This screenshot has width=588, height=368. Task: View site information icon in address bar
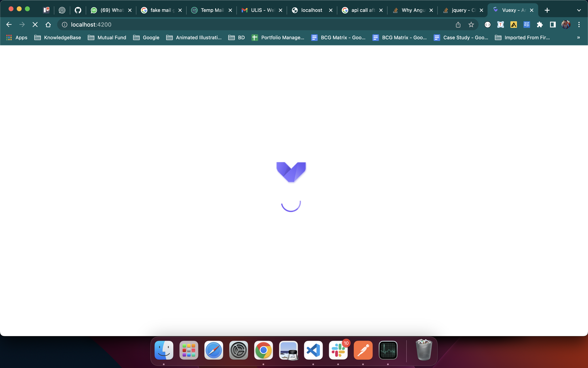point(64,25)
